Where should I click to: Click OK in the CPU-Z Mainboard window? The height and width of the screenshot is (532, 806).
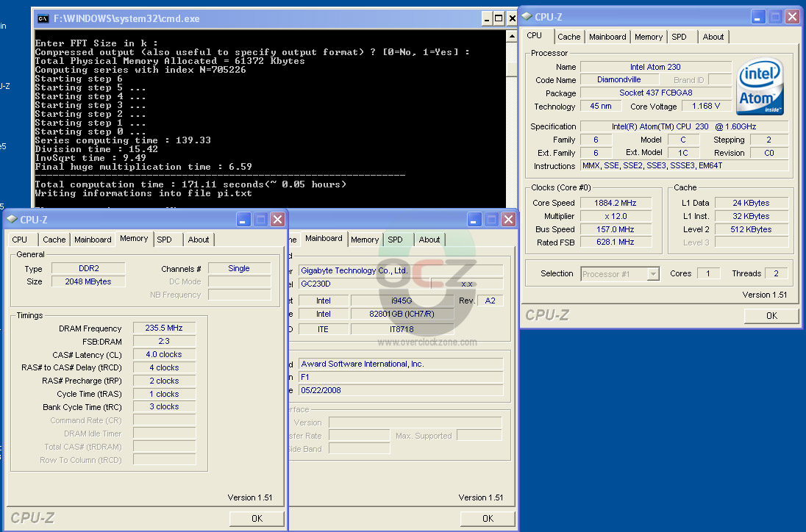coord(488,519)
